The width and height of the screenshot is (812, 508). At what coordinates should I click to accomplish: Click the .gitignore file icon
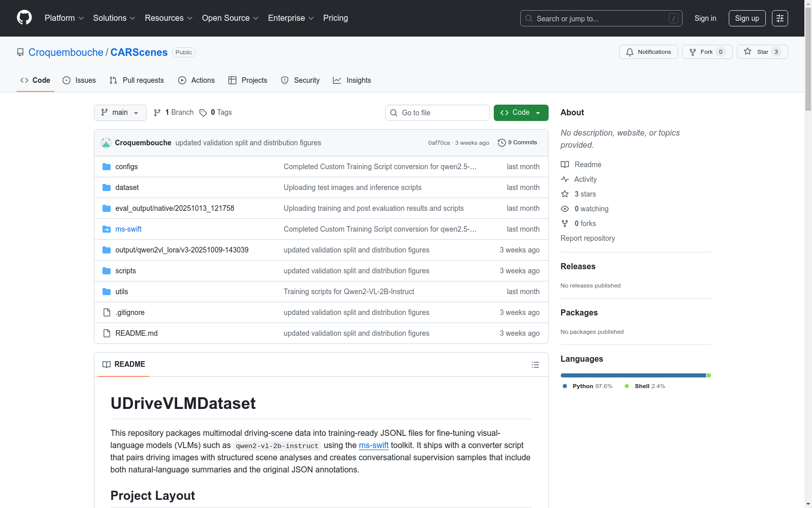coord(107,312)
